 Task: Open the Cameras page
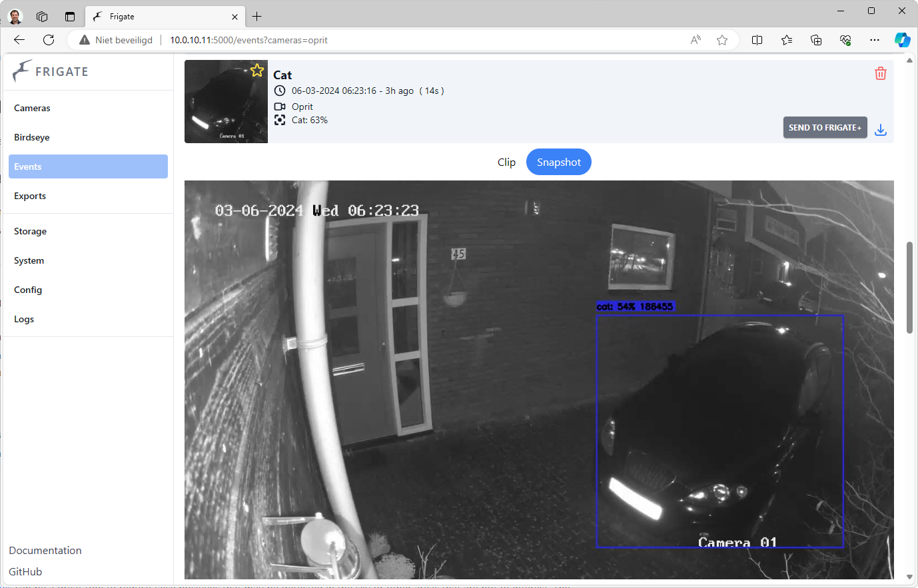[32, 108]
